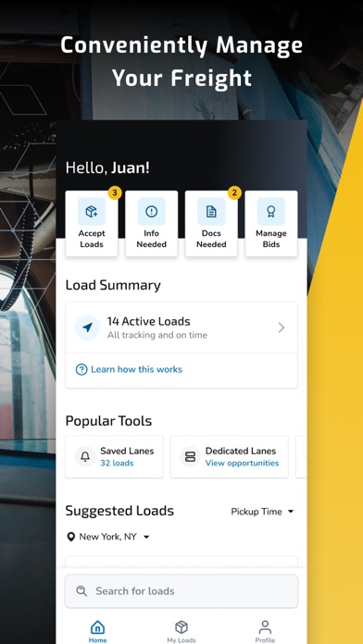
Task: Switch to the My Loads tab label
Action: 181,640
